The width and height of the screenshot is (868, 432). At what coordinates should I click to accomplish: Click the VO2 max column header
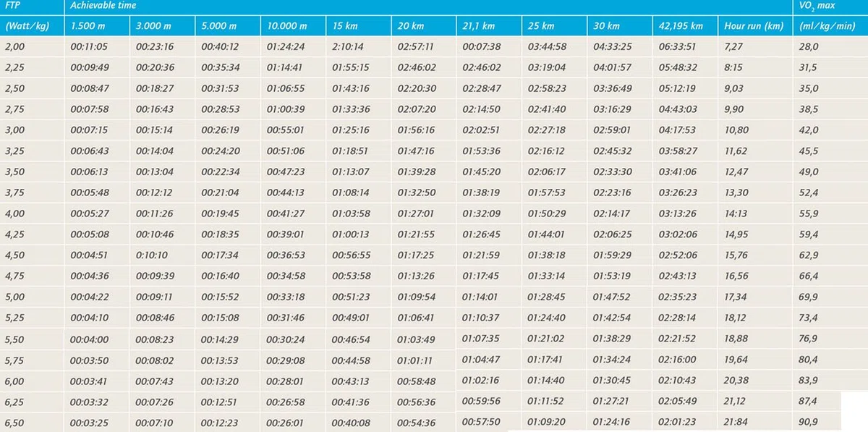point(818,6)
